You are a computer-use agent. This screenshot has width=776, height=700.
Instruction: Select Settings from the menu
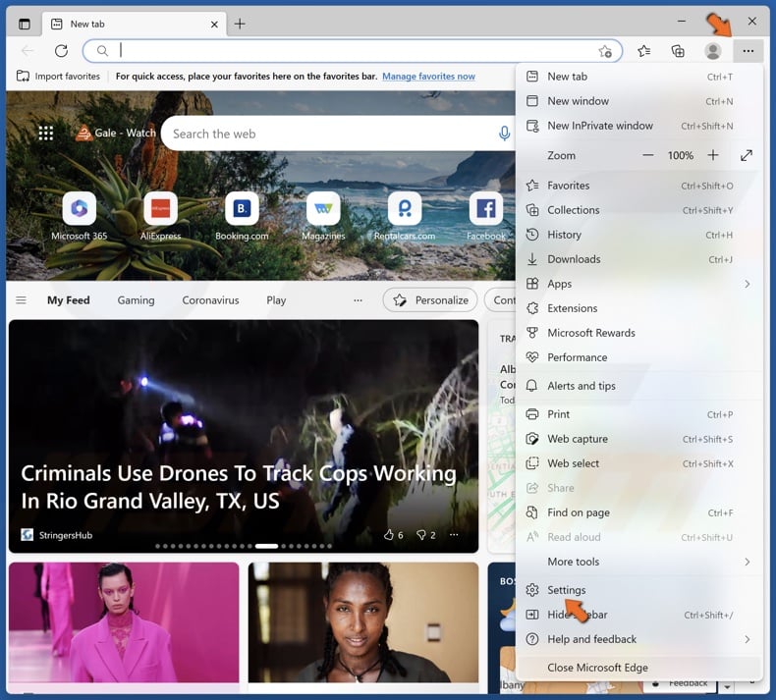pyautogui.click(x=567, y=590)
